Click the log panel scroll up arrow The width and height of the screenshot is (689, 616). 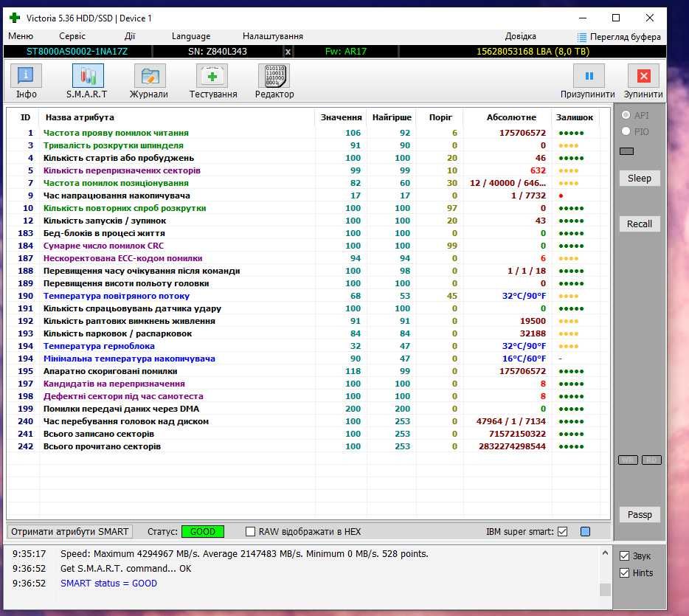(605, 553)
